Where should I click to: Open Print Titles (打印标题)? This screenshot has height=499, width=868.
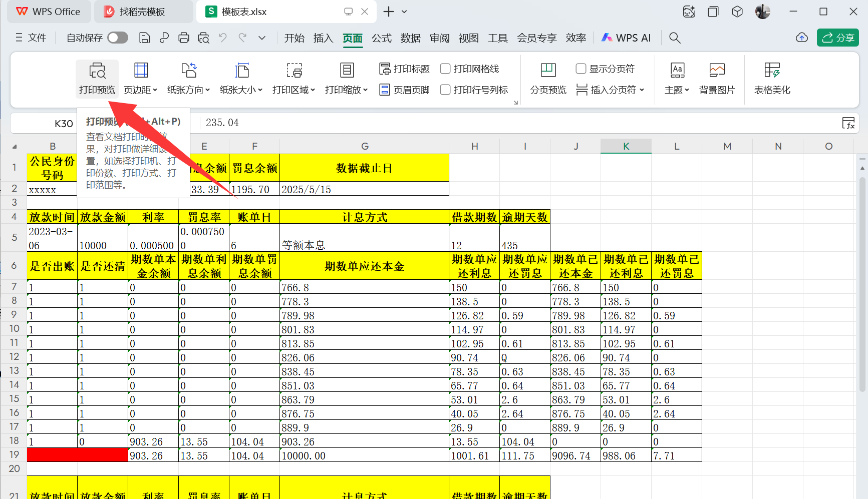(x=405, y=69)
